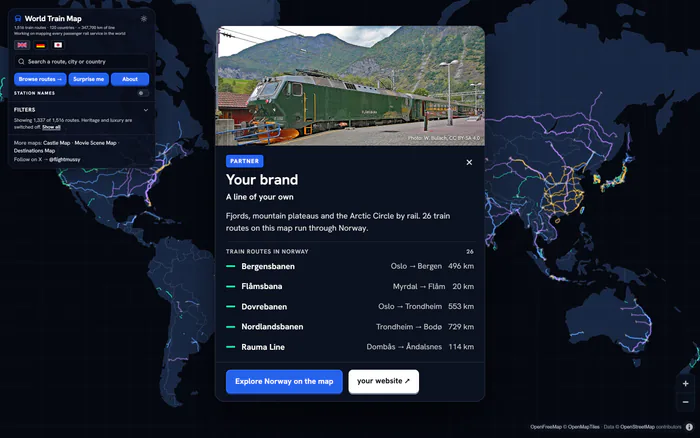This screenshot has width=700, height=438.
Task: Click the Norway train photo
Action: coord(350,86)
